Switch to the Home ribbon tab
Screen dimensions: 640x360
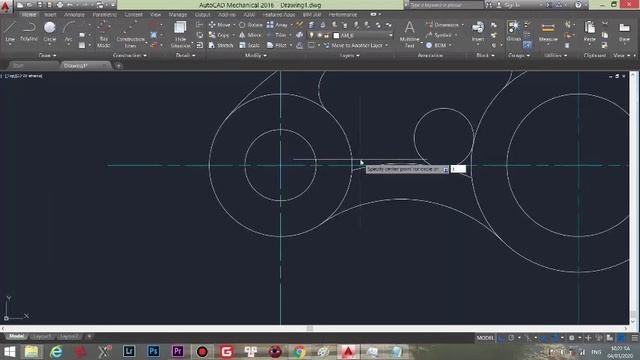(x=29, y=15)
